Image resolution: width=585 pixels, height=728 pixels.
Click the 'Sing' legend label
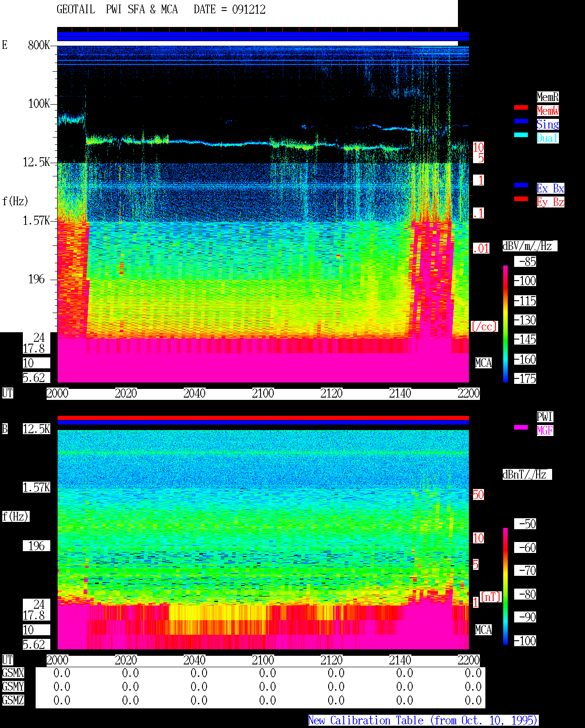(548, 124)
